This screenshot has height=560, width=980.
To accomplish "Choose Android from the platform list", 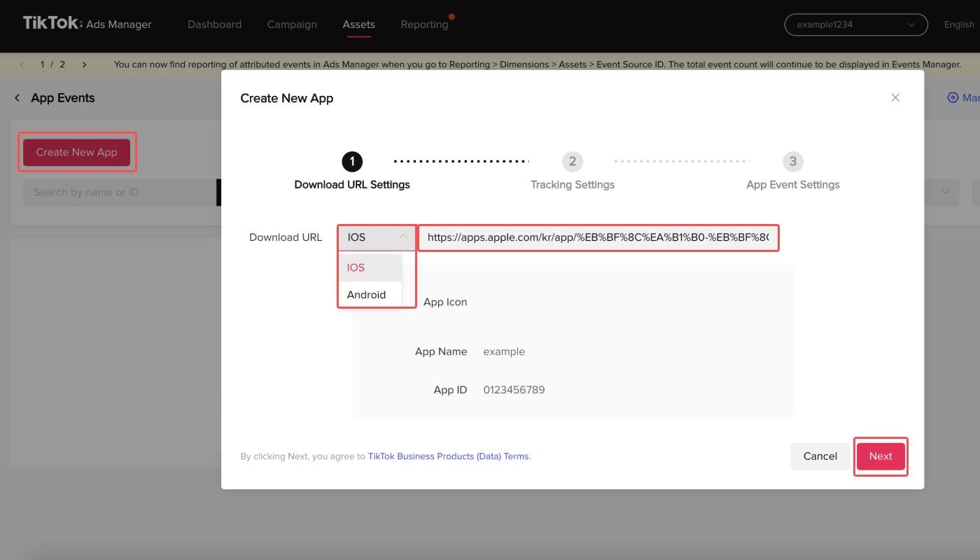I will coord(370,295).
